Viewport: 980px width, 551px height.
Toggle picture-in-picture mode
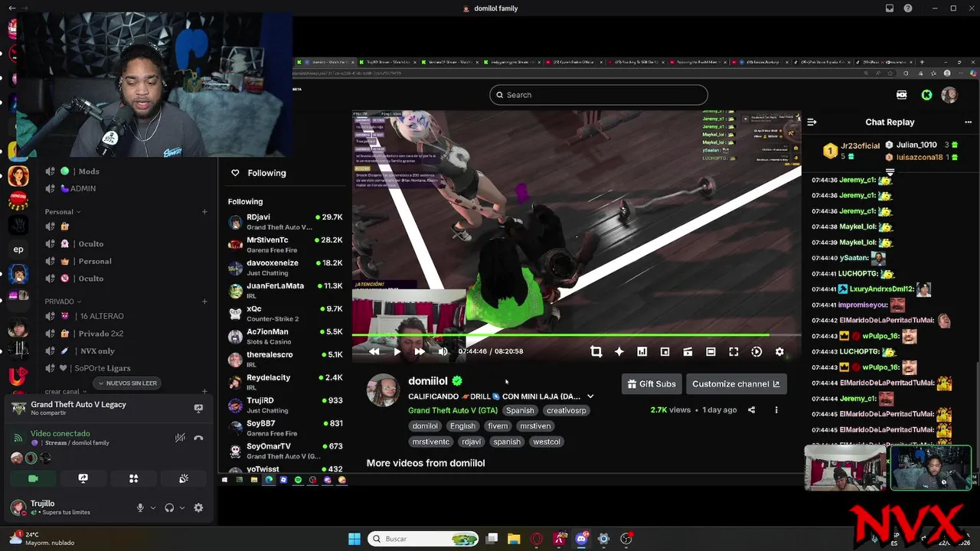[x=665, y=351]
